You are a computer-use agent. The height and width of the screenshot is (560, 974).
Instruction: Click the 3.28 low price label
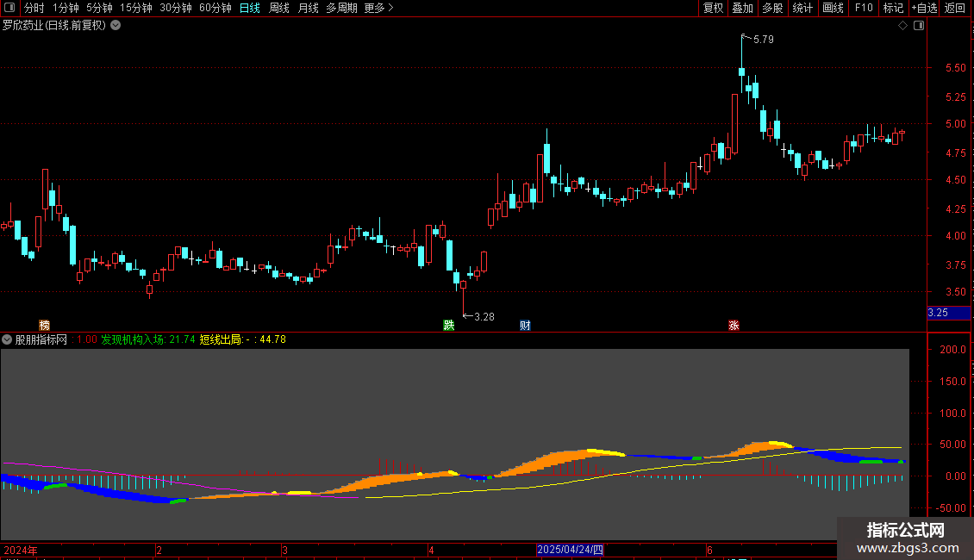pos(484,317)
